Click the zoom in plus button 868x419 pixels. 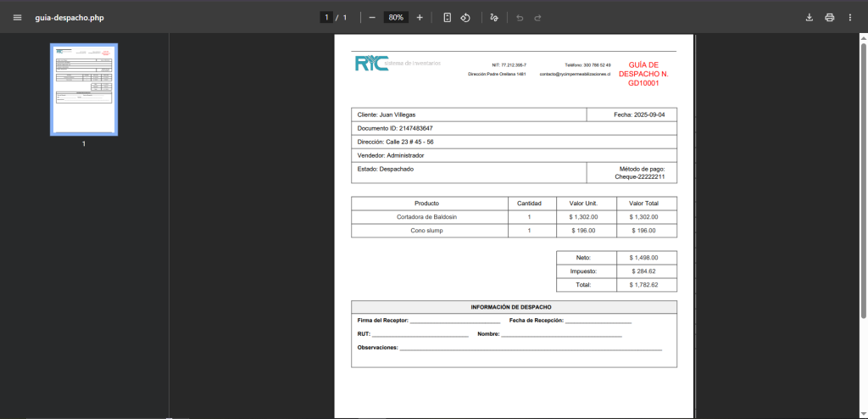[x=420, y=17]
